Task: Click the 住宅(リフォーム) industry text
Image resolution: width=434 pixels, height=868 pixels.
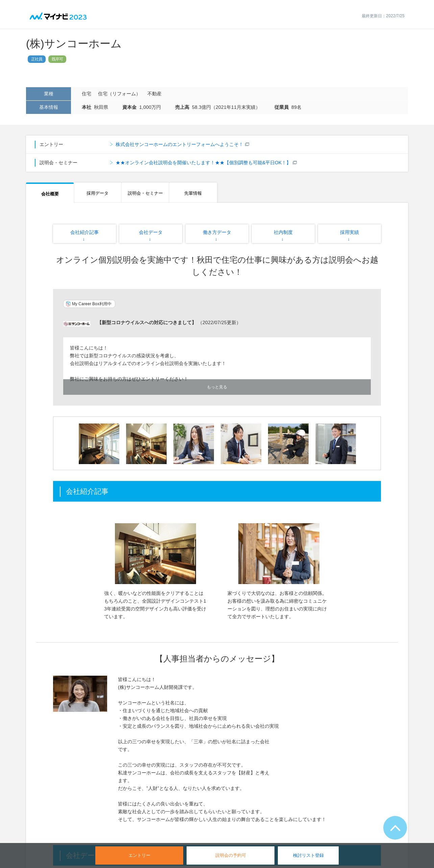Action: coord(119,94)
